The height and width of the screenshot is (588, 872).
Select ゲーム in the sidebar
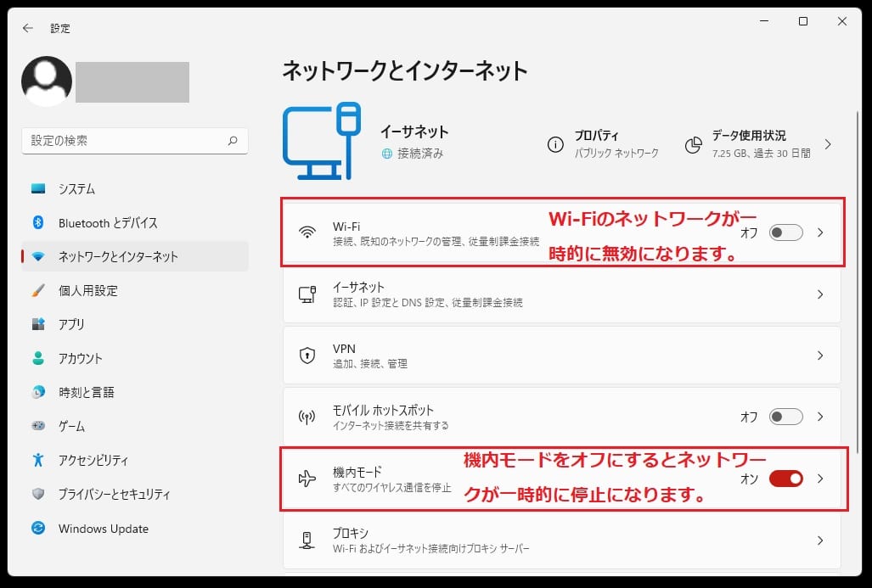[x=135, y=426]
